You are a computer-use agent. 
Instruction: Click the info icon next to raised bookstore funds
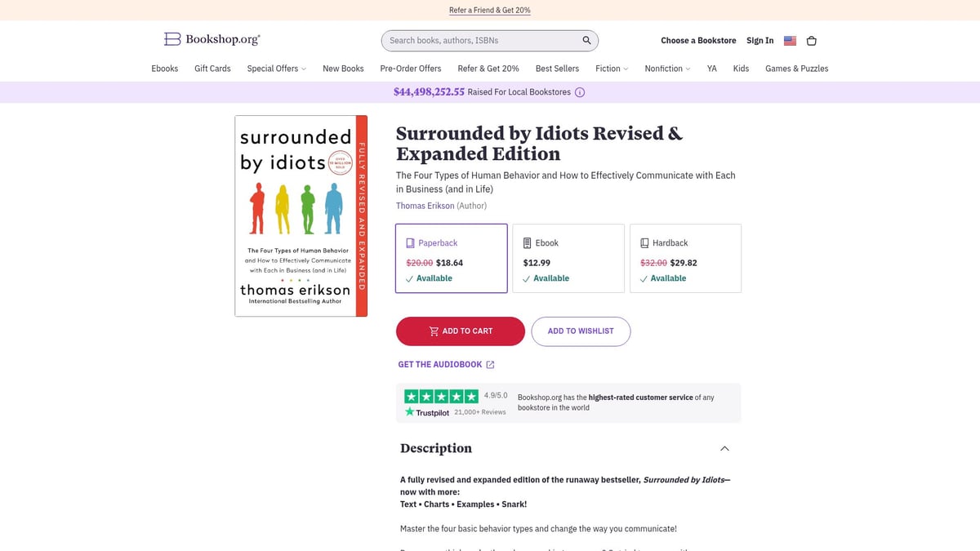pyautogui.click(x=580, y=92)
